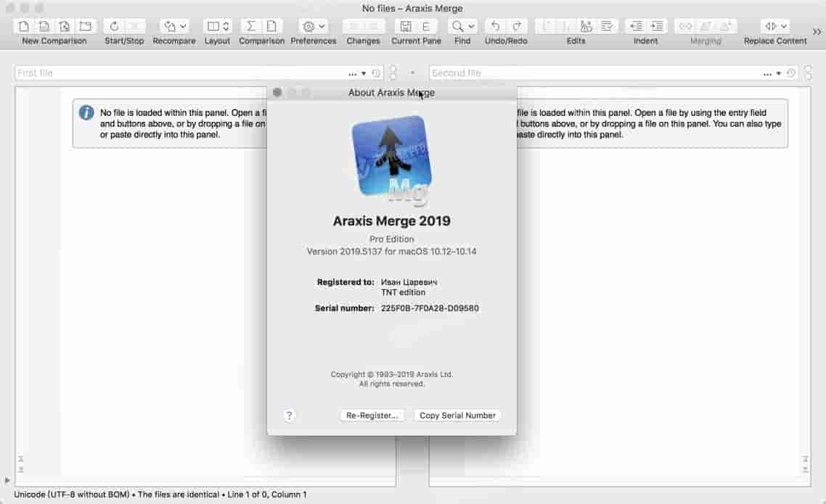This screenshot has height=504, width=826.
Task: Click the Recompare toolbar icon
Action: tap(170, 26)
